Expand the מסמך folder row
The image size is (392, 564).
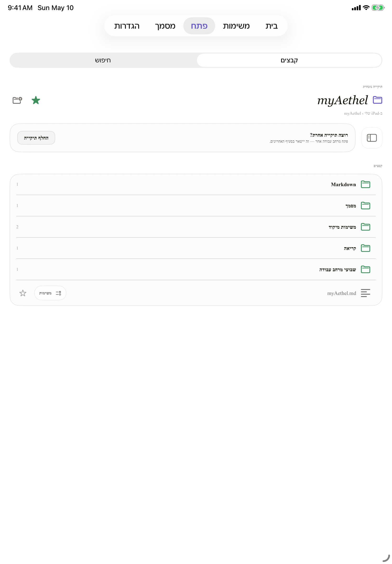[196, 206]
